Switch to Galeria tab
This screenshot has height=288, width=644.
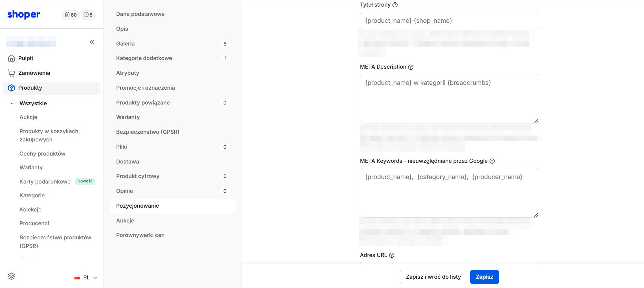click(x=173, y=44)
